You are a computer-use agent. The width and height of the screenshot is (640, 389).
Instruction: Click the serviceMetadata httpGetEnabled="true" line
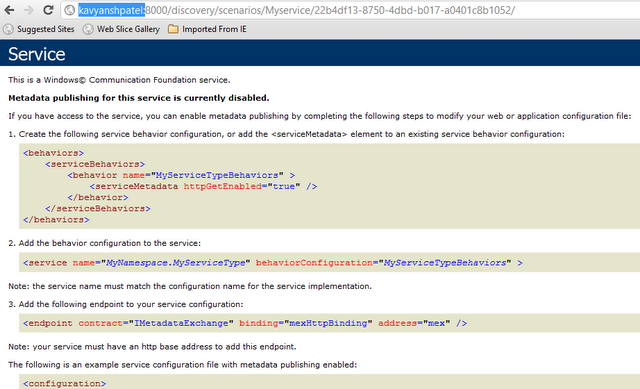[x=203, y=186]
